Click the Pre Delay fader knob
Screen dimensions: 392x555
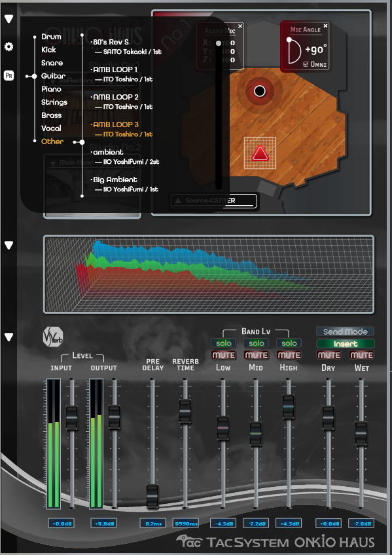(x=152, y=497)
